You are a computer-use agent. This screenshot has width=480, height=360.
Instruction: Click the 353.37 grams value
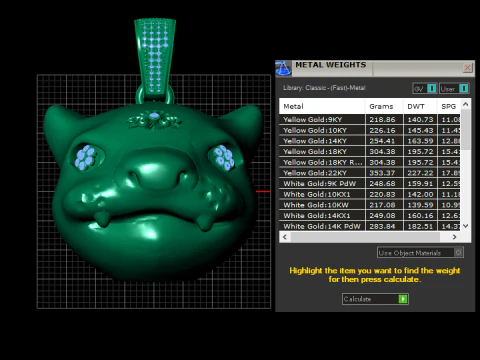click(x=382, y=173)
